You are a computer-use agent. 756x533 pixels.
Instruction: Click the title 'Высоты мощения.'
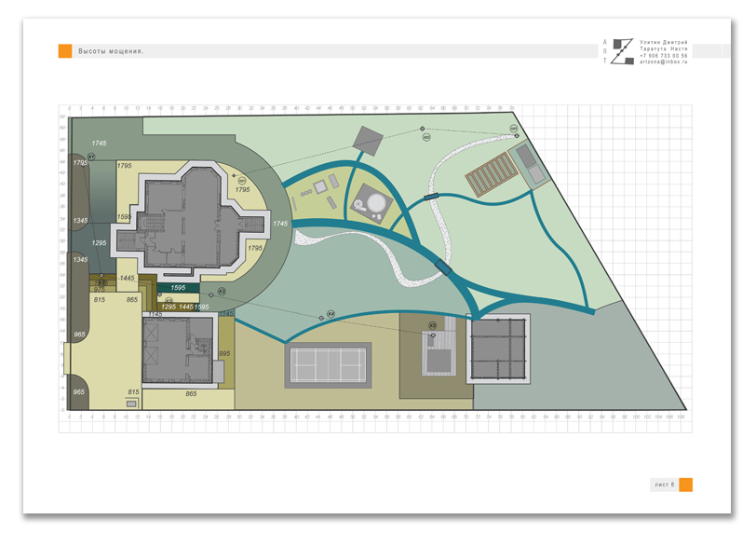point(111,51)
